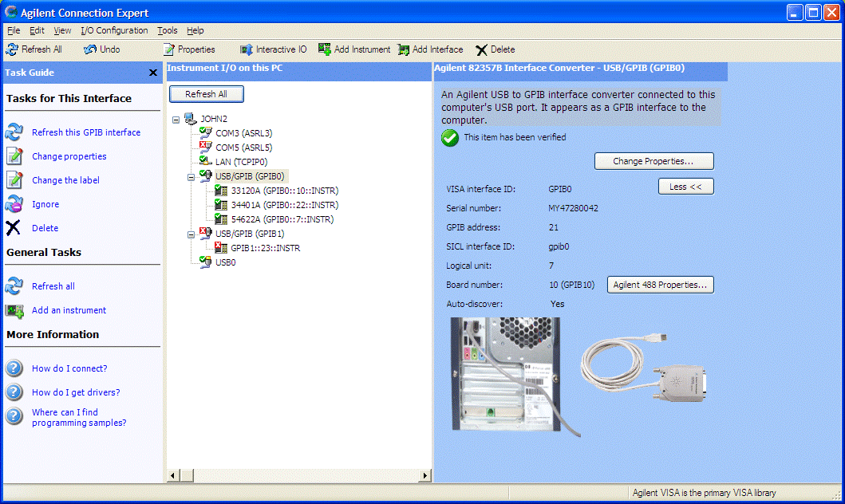845x504 pixels.
Task: Collapse the JOHN2 computer node
Action: click(177, 118)
